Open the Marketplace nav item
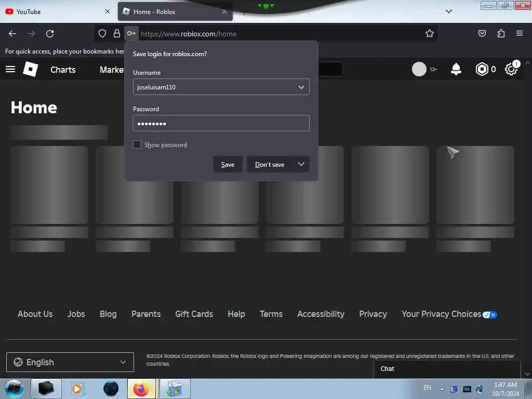Screen dimensions: 532x399 click(x=112, y=70)
